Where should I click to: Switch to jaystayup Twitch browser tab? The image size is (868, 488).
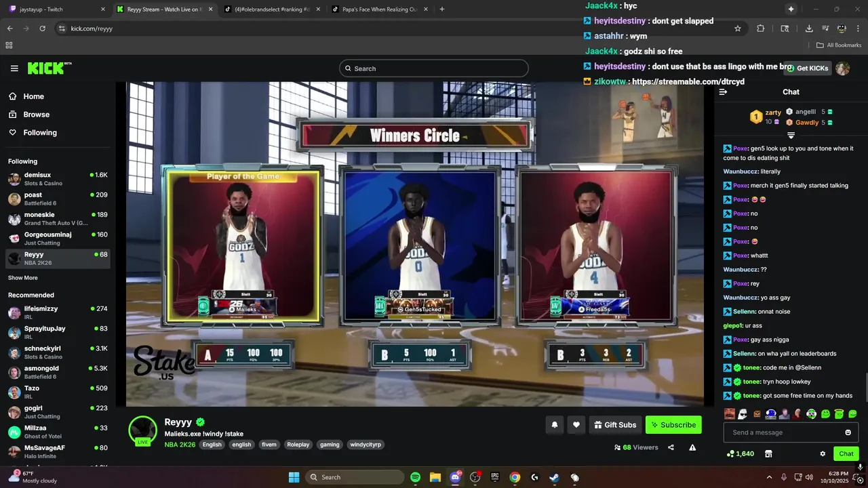58,9
